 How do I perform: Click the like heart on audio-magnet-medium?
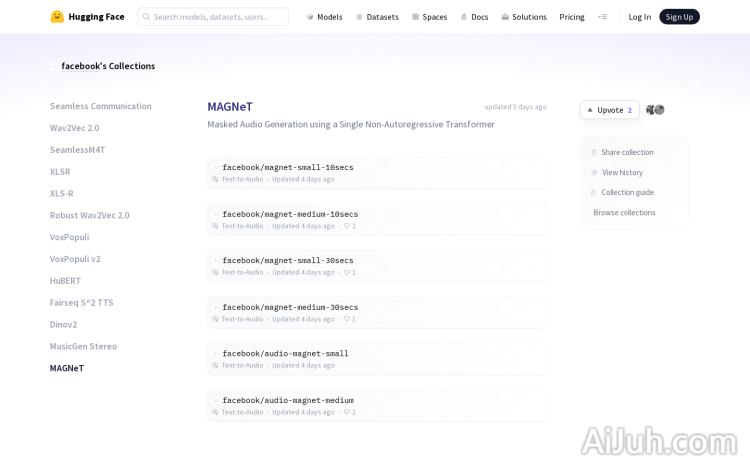click(x=347, y=412)
